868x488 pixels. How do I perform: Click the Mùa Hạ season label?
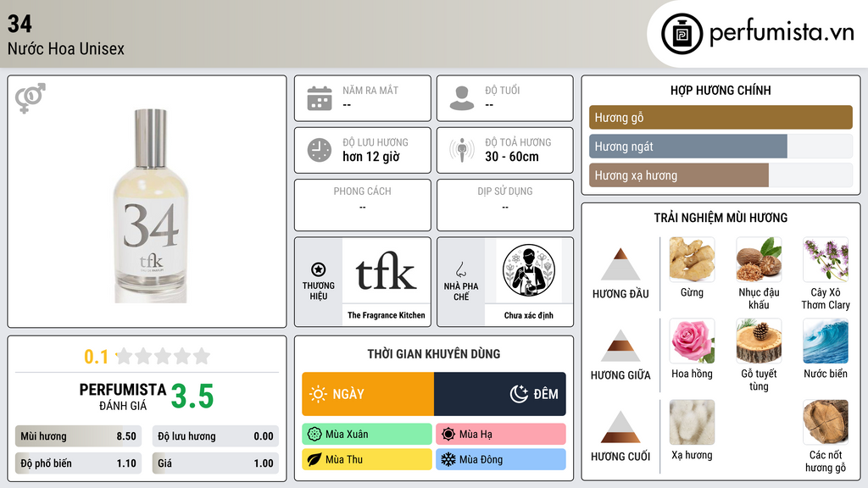tap(501, 435)
